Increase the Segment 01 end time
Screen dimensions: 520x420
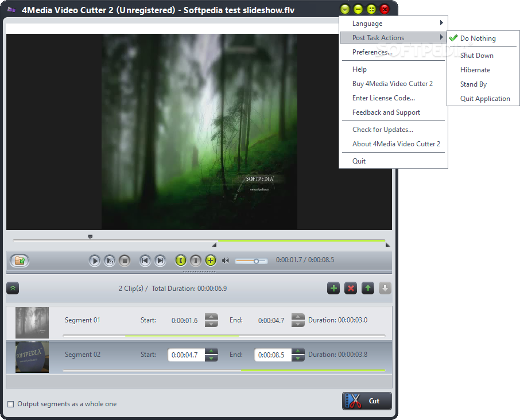[298, 317]
